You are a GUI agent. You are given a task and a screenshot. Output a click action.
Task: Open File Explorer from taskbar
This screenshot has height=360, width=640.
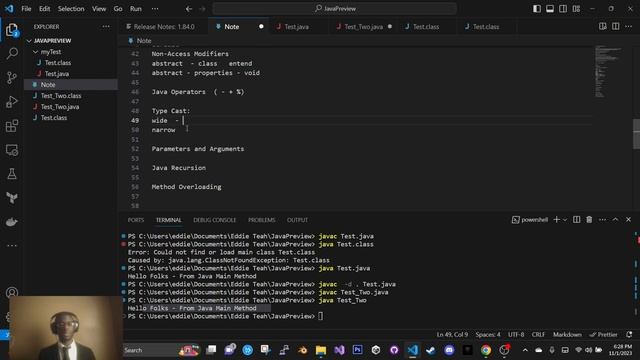(x=321, y=350)
